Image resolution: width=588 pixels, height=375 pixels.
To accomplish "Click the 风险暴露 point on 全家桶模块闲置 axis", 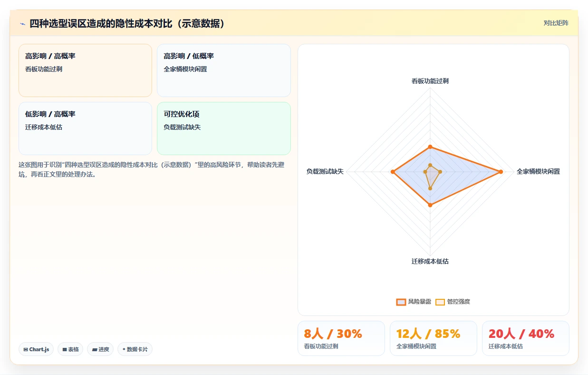I will tap(501, 172).
